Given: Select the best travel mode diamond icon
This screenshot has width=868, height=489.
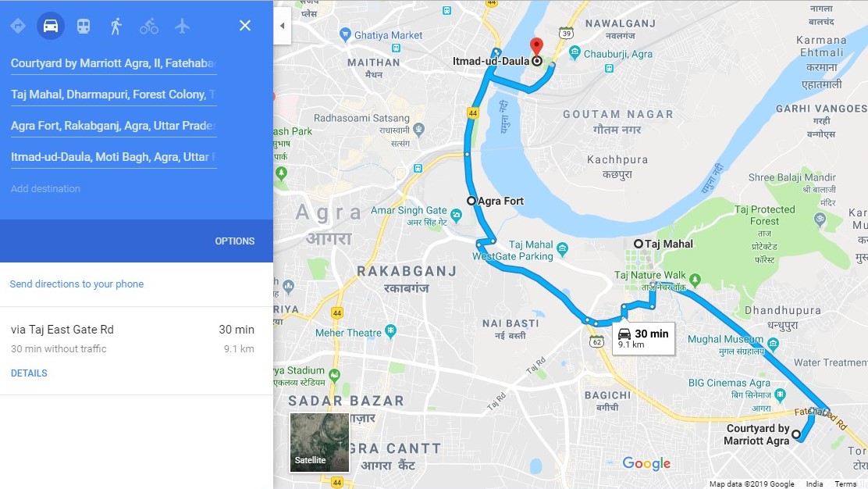Looking at the screenshot, I should tap(18, 26).
